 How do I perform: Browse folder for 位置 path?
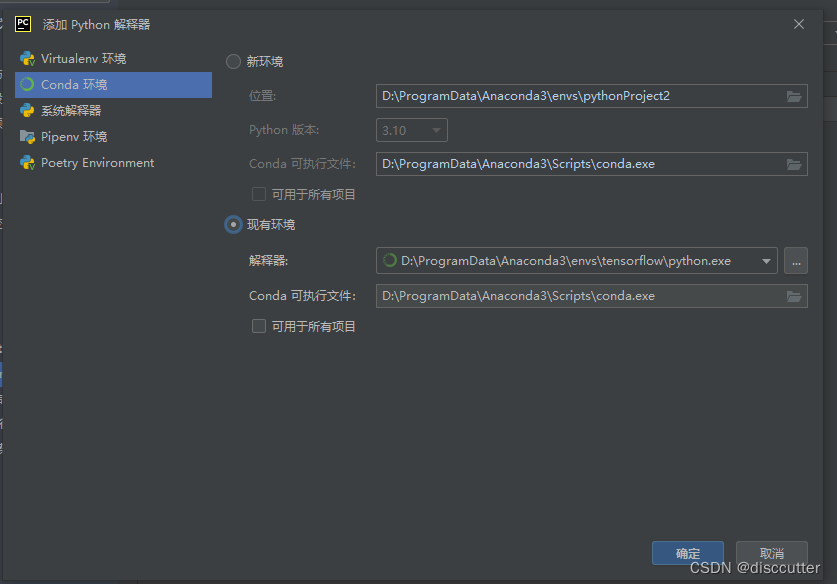click(794, 96)
